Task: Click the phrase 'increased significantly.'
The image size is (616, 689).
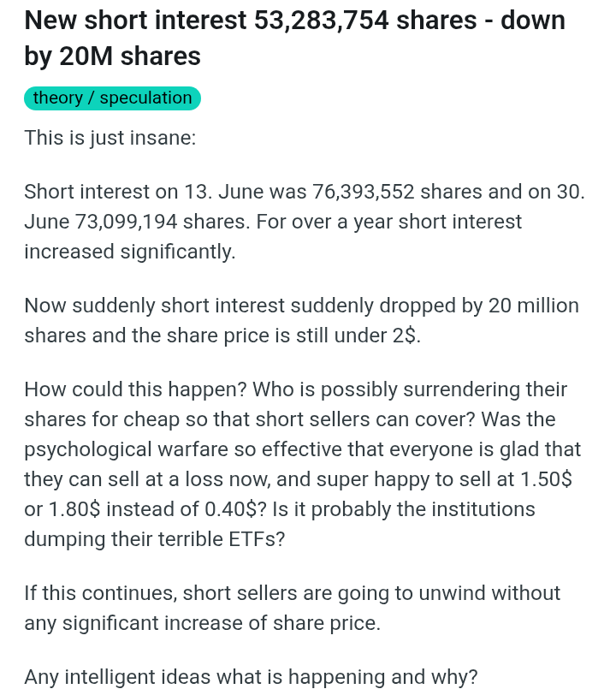Action: tap(130, 252)
